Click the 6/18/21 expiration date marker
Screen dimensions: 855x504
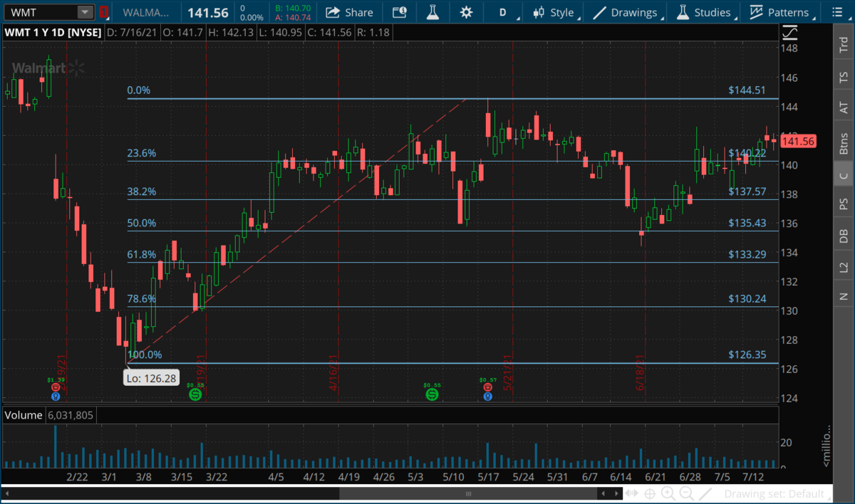(639, 372)
